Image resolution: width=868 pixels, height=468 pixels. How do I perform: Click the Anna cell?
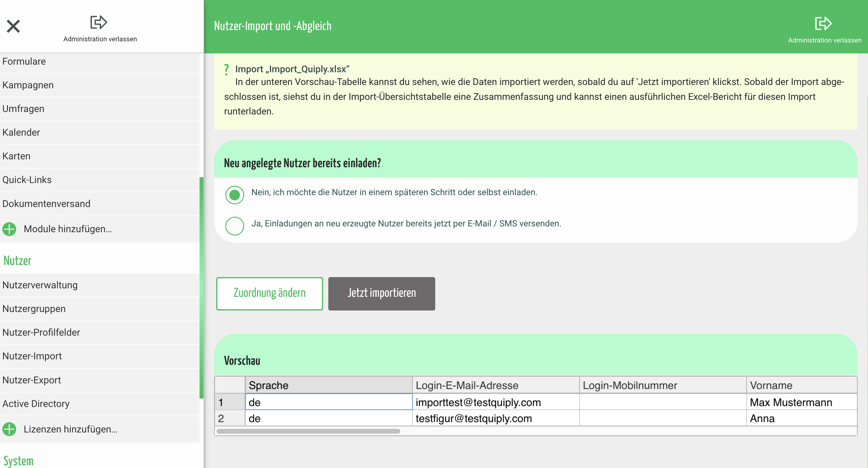point(801,418)
